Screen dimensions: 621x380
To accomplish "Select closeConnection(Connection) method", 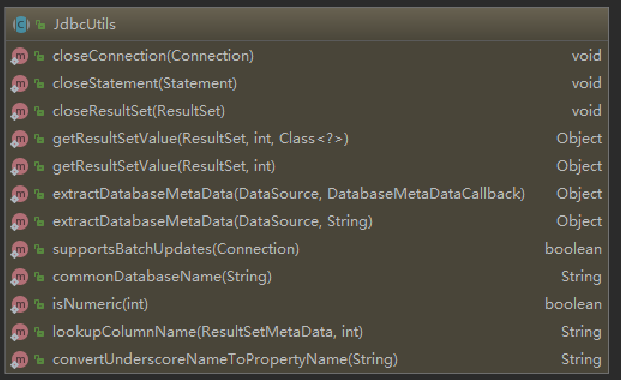I will [x=153, y=56].
